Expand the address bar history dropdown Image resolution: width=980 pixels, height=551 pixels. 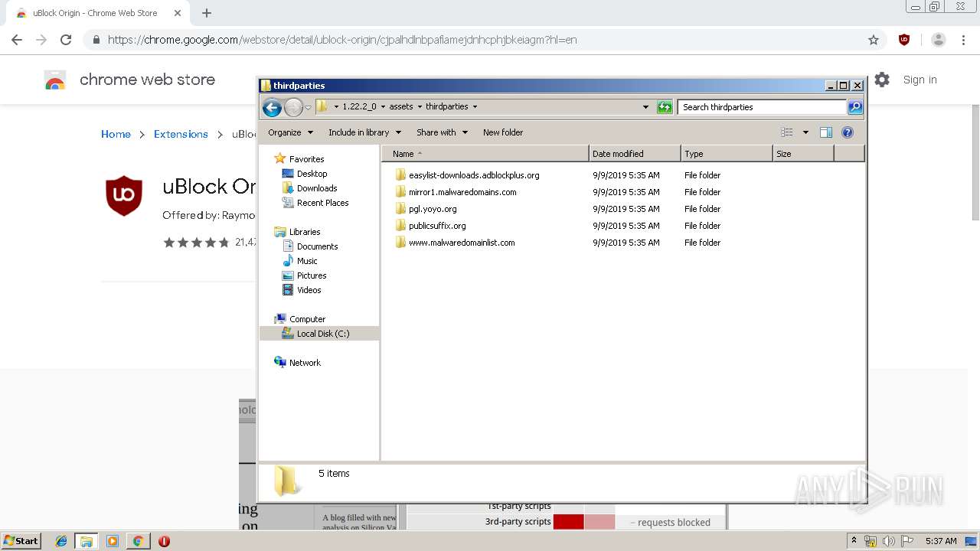(x=645, y=107)
